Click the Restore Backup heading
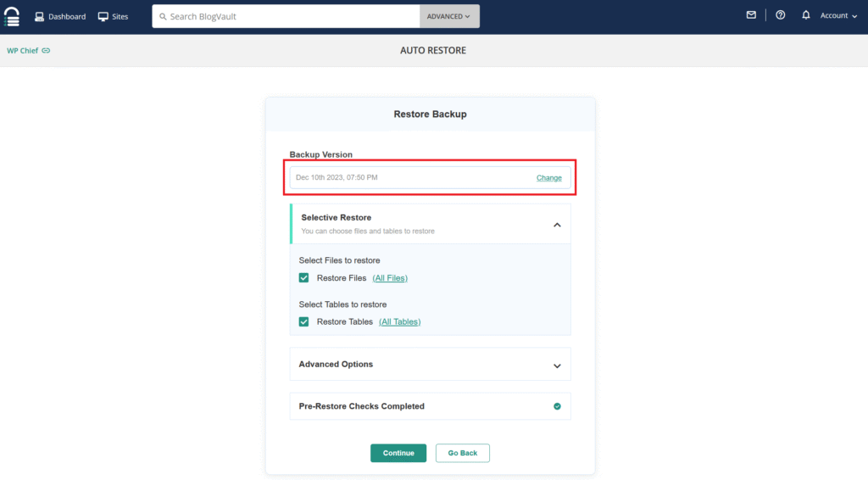 (x=430, y=114)
